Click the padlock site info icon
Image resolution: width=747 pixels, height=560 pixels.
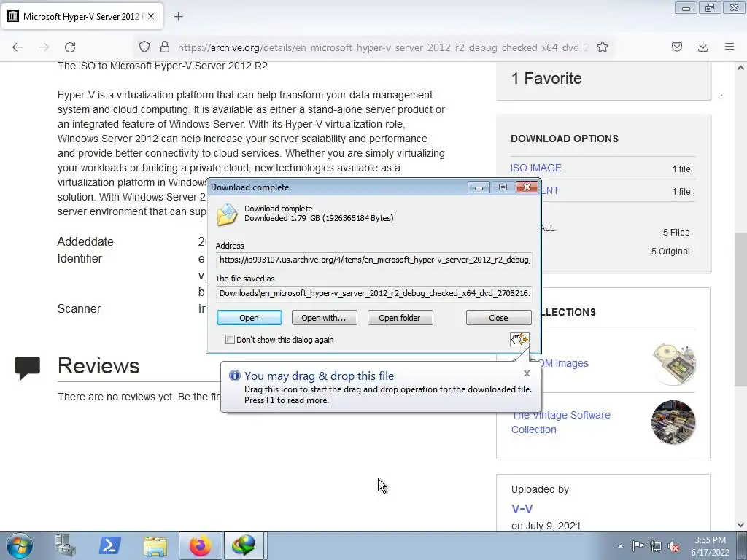click(x=165, y=47)
